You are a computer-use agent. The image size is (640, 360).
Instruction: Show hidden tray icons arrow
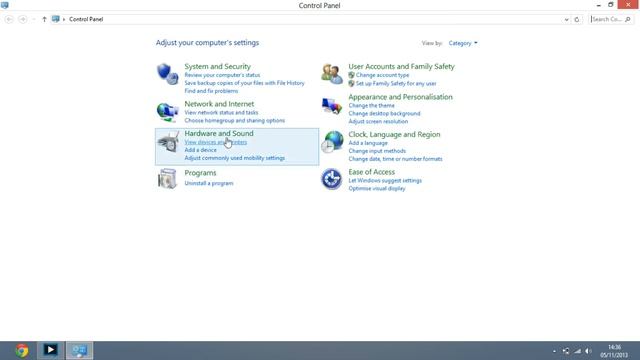click(554, 351)
